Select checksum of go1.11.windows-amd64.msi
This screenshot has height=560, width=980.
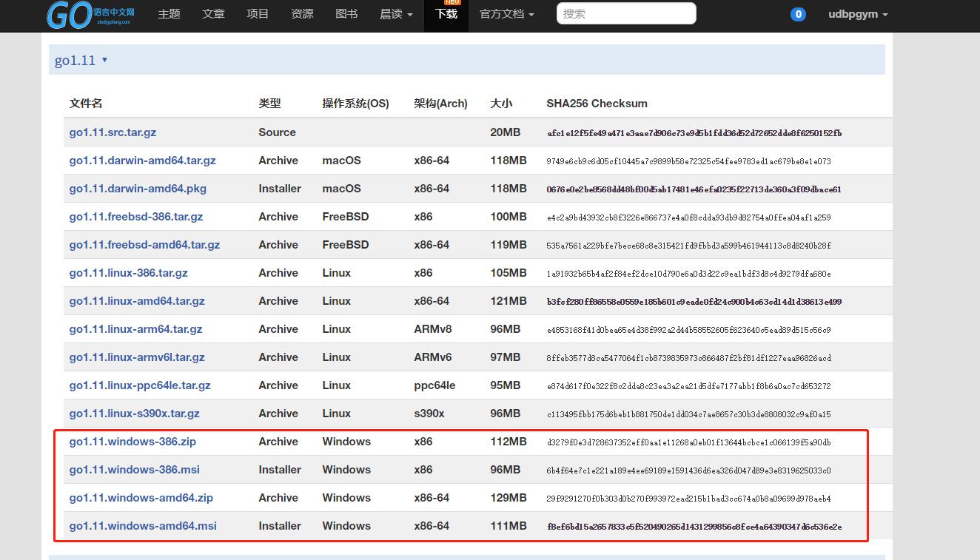coord(694,527)
